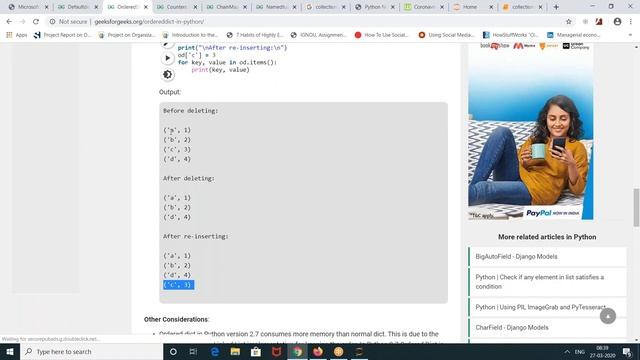Open the notifications action center

pos(627,351)
